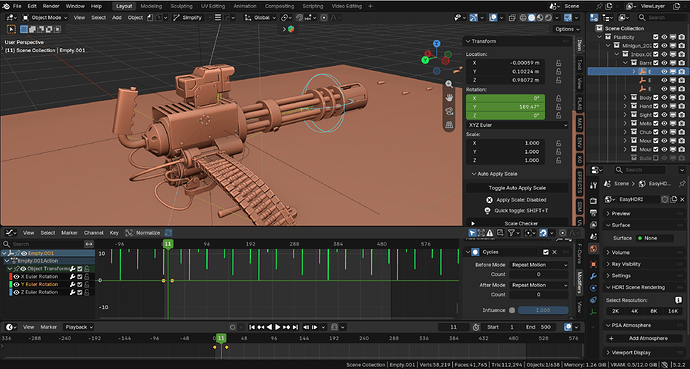Toggle visibility of X Euler Rotation channel
Viewport: 690px width, 369px height.
pos(16,277)
